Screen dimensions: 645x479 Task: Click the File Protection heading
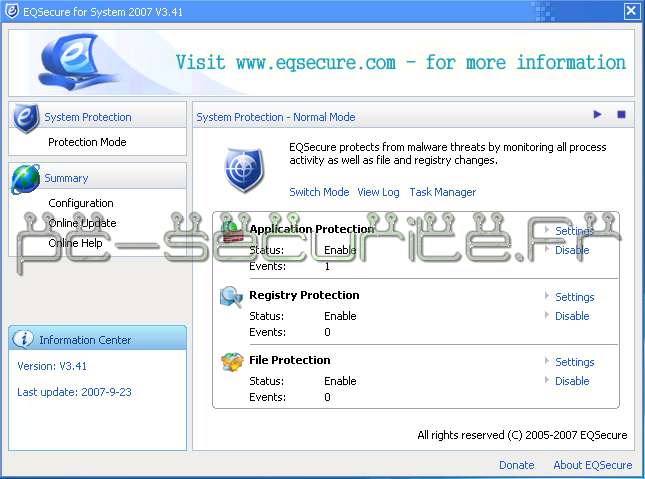click(x=290, y=360)
